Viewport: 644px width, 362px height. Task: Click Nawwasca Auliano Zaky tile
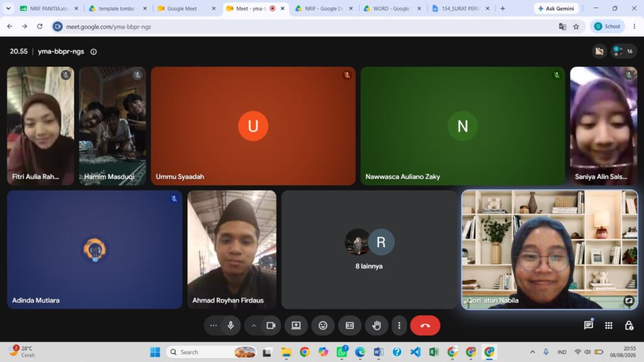pyautogui.click(x=462, y=126)
